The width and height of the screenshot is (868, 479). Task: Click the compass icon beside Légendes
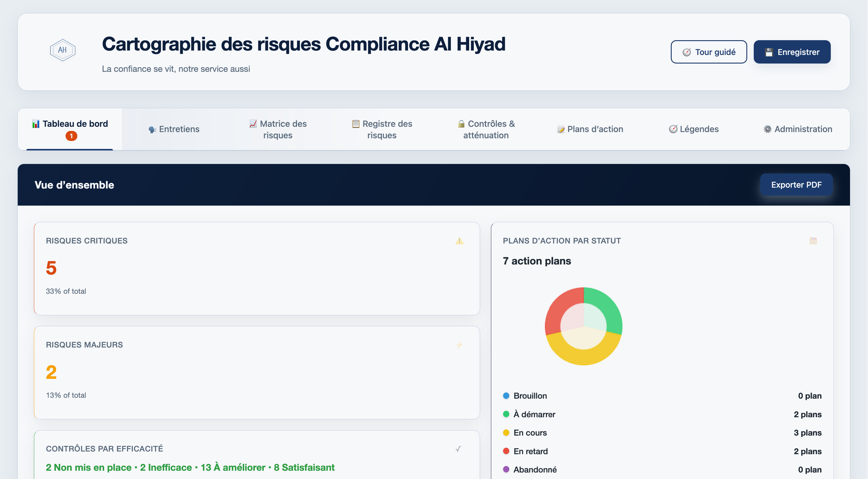point(673,129)
